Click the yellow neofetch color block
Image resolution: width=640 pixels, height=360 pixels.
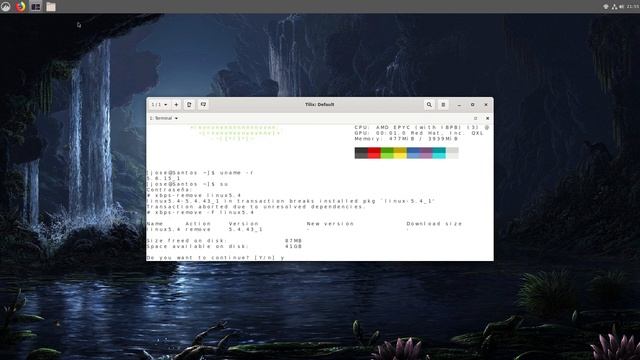pyautogui.click(x=400, y=153)
